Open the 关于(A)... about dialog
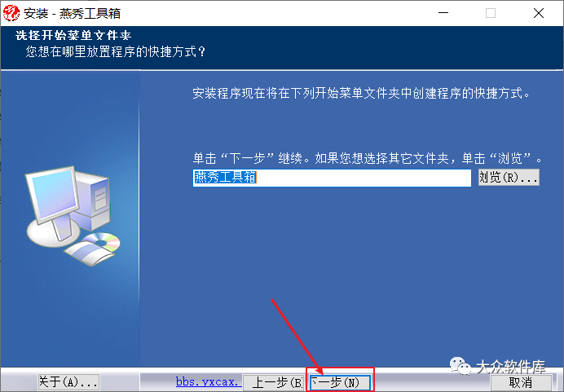Screen dimensions: 564x392 (x=68, y=382)
